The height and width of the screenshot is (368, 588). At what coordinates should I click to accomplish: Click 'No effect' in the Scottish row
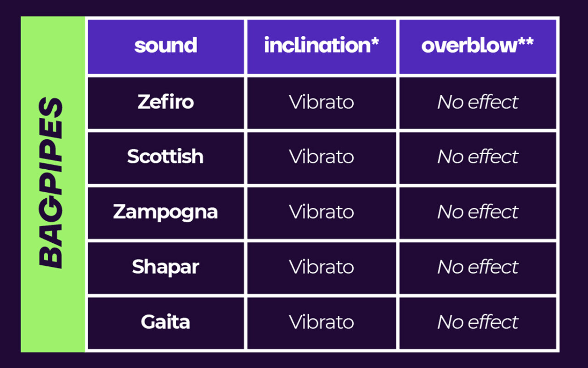(x=478, y=157)
